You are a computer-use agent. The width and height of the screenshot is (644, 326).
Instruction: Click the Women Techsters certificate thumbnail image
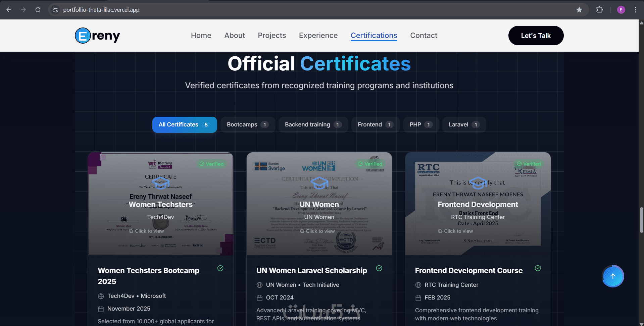pos(160,204)
